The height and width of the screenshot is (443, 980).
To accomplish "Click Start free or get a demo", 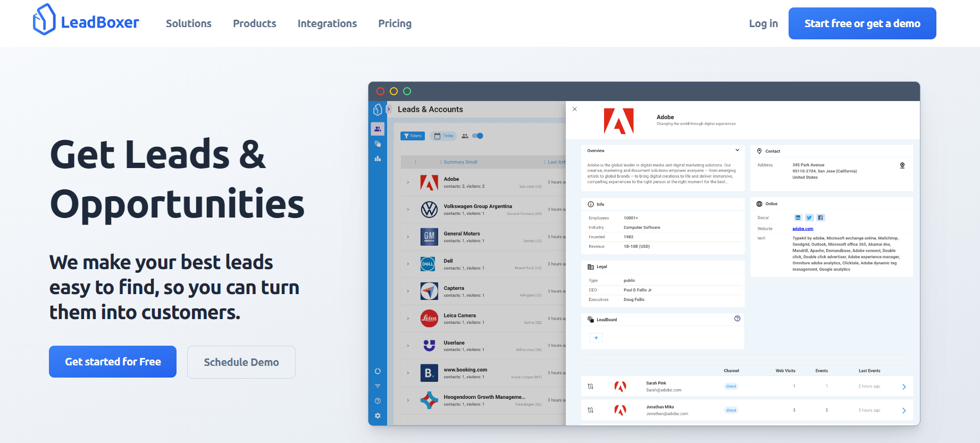I will tap(862, 23).
